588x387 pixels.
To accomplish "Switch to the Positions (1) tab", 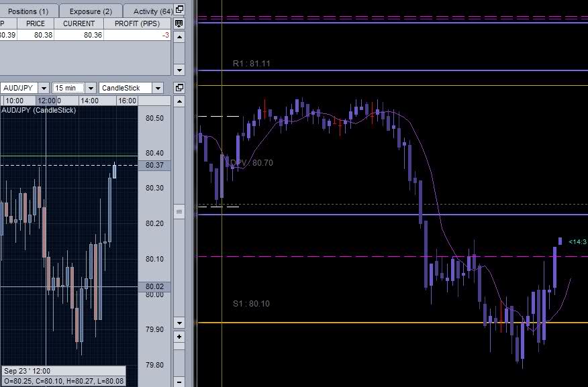I will 28,11.
